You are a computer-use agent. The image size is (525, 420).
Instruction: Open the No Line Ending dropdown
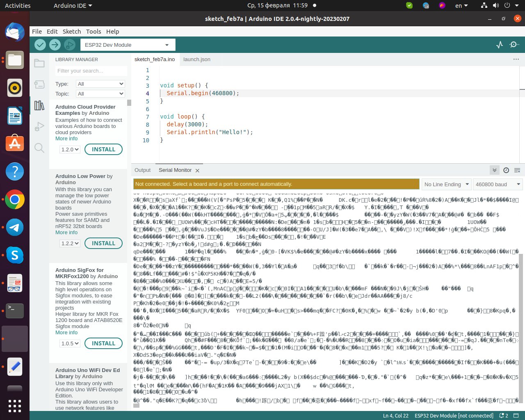point(446,185)
